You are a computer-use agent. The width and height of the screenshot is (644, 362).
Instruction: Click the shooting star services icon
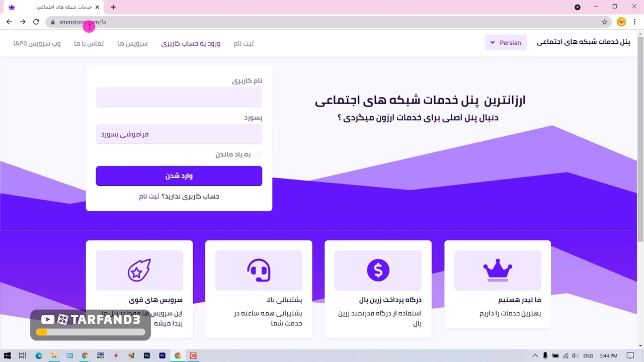139,270
